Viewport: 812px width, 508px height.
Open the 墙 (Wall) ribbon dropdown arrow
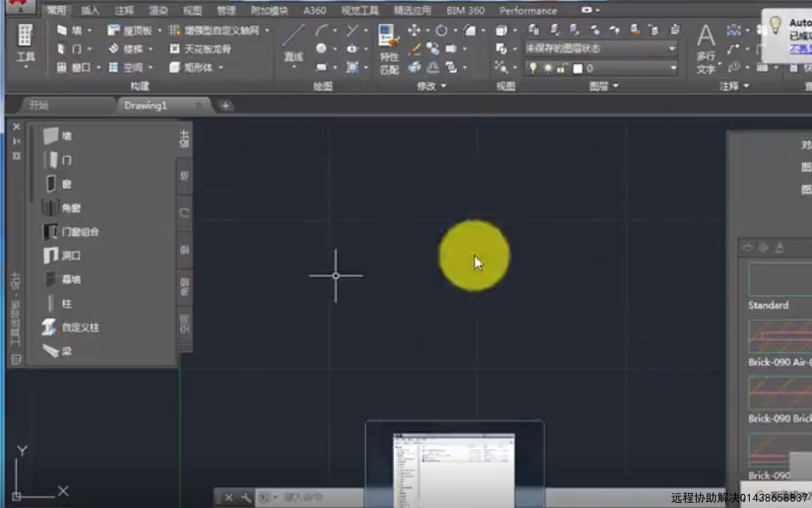89,30
